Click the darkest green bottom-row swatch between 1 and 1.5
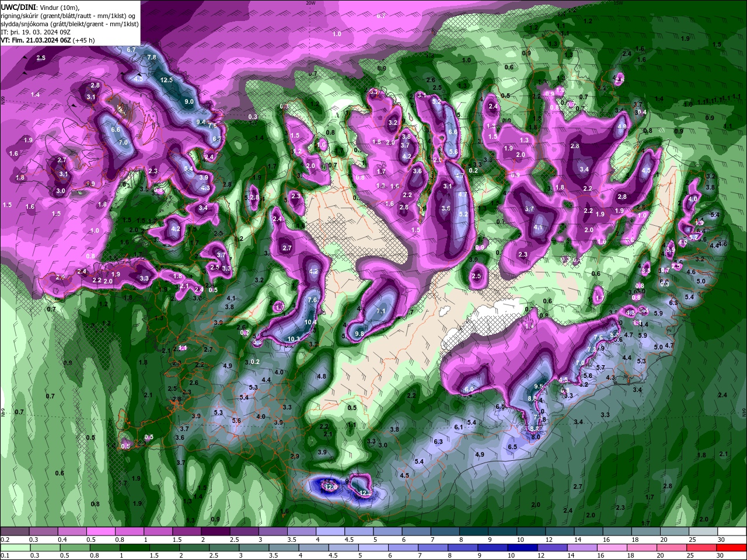 click(135, 547)
